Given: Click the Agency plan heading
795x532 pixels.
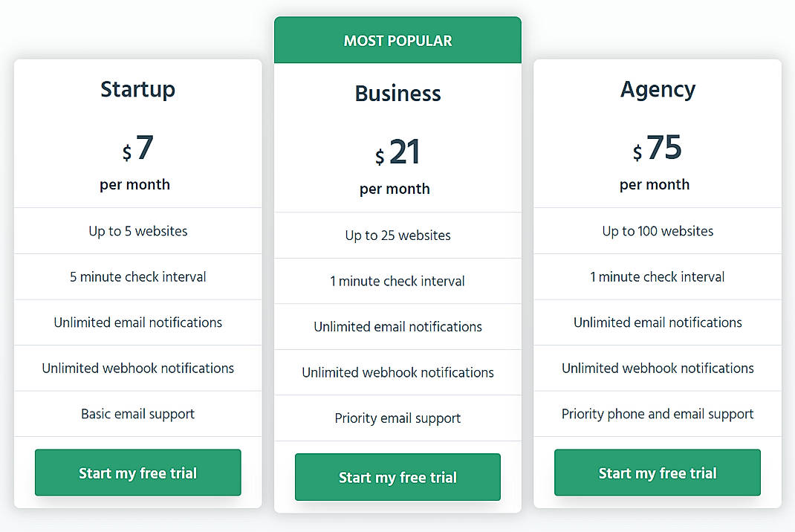Looking at the screenshot, I should (x=658, y=89).
